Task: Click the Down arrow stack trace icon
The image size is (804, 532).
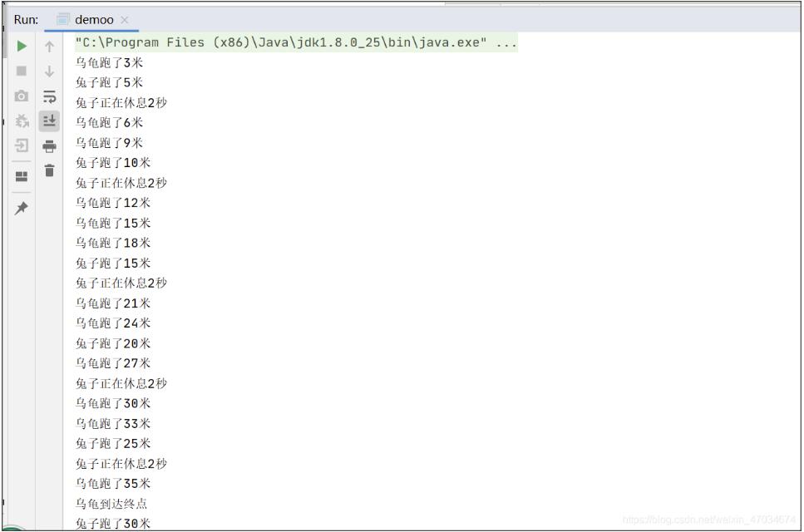Action: point(49,71)
